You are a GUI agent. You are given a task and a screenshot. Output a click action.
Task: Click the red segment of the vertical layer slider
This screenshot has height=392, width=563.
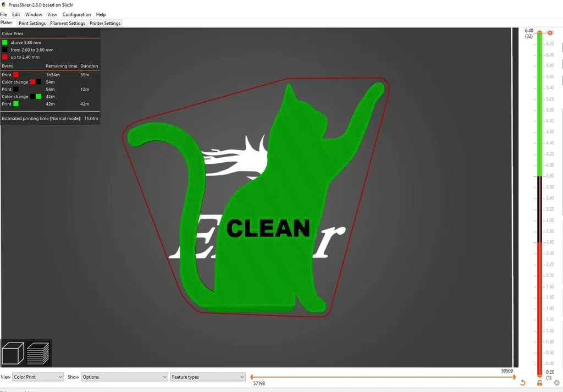[539, 309]
